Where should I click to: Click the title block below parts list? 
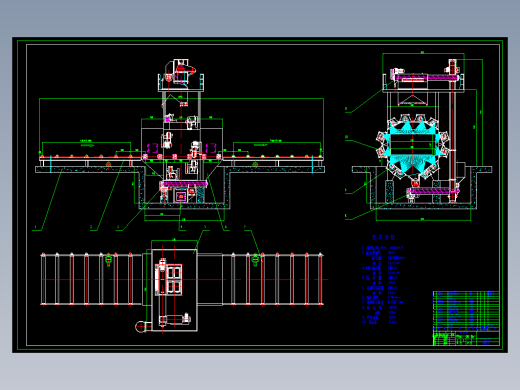point(466,338)
